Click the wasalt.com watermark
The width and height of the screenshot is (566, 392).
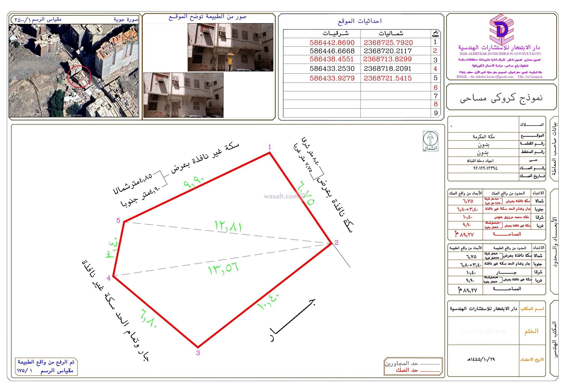coord(280,196)
